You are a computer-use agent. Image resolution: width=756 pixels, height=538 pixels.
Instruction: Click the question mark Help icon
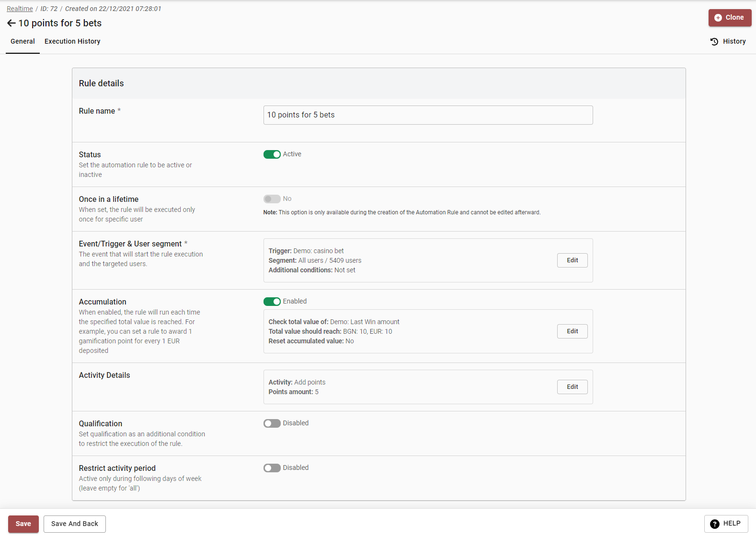tap(714, 524)
